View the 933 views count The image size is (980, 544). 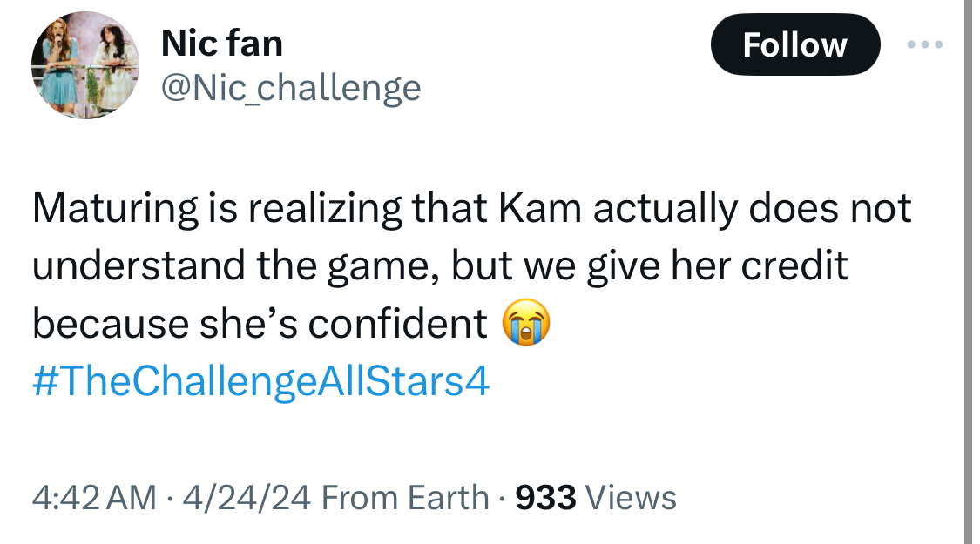pyautogui.click(x=545, y=498)
